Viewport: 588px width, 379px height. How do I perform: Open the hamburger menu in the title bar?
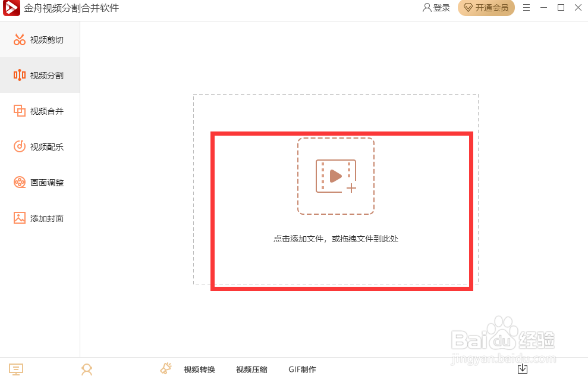click(x=527, y=8)
